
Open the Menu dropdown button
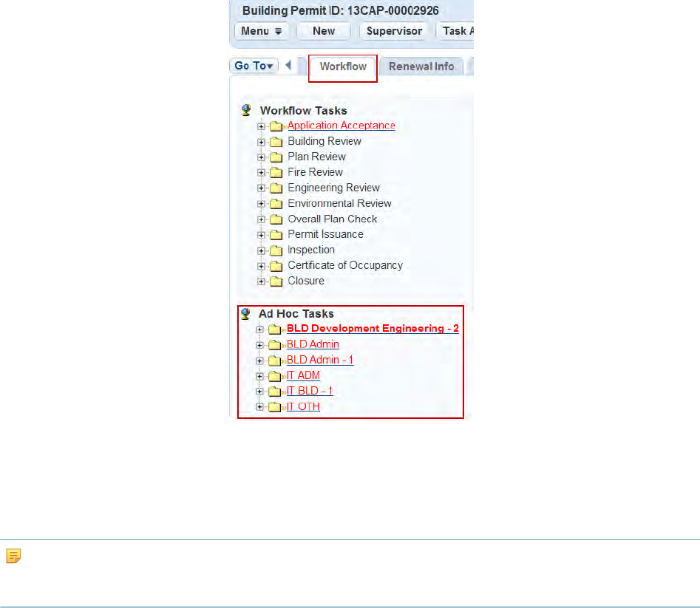[261, 31]
